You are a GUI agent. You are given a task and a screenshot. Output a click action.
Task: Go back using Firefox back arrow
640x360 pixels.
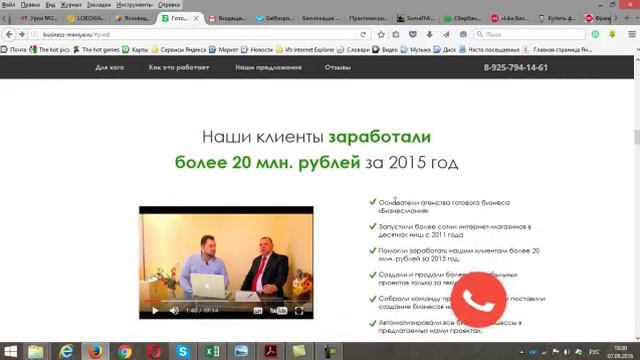pos(9,35)
